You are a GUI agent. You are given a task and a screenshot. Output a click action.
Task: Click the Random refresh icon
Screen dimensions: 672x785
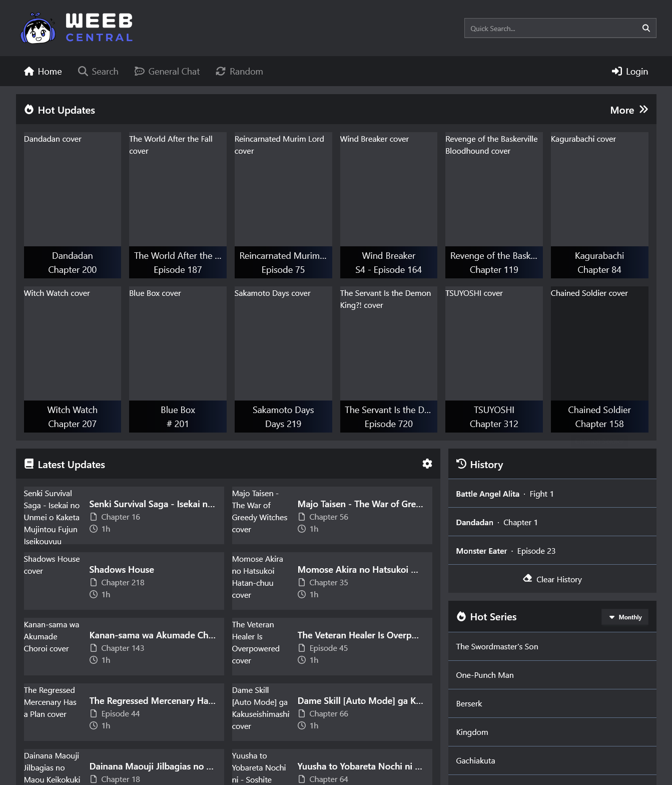[x=221, y=71]
